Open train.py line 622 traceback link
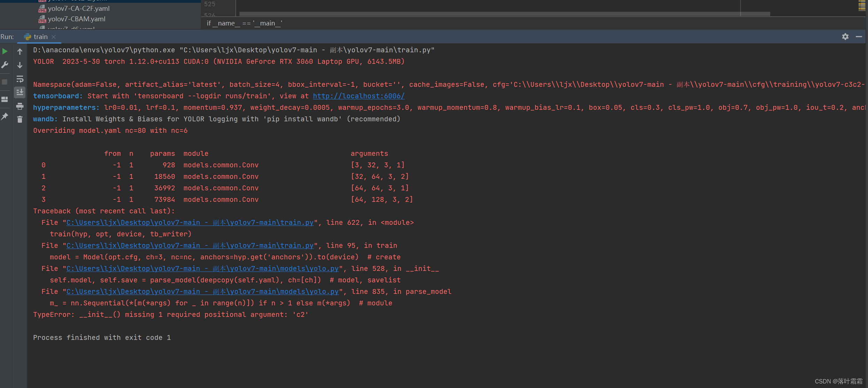The height and width of the screenshot is (388, 868). (190, 222)
